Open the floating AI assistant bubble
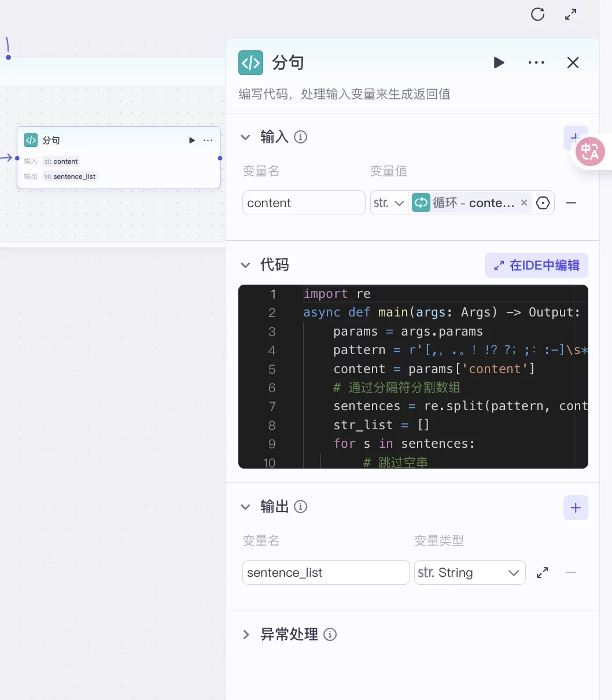 (590, 152)
